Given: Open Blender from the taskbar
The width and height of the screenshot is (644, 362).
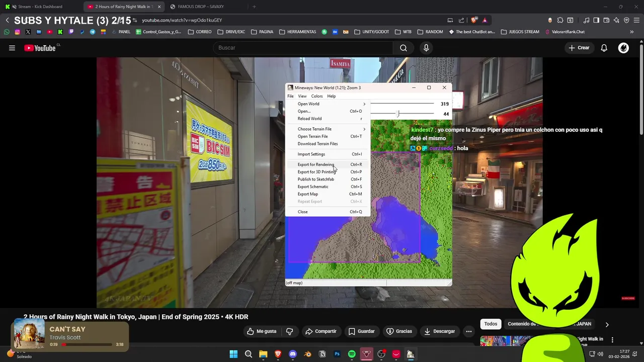Looking at the screenshot, I should click(307, 354).
